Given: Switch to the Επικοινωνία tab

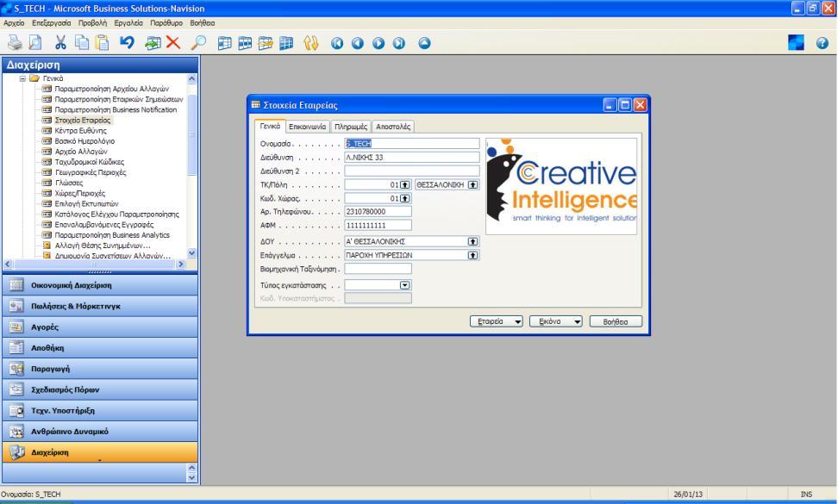Looking at the screenshot, I should 307,127.
